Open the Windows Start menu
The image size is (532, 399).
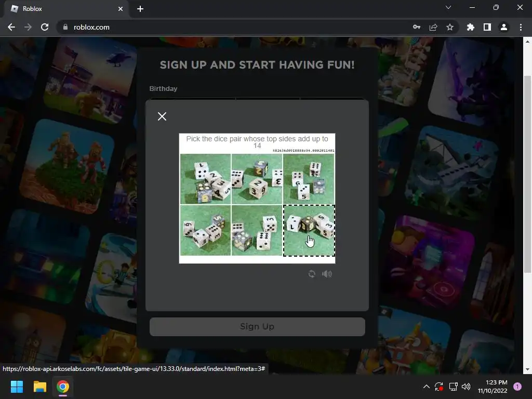(x=17, y=387)
